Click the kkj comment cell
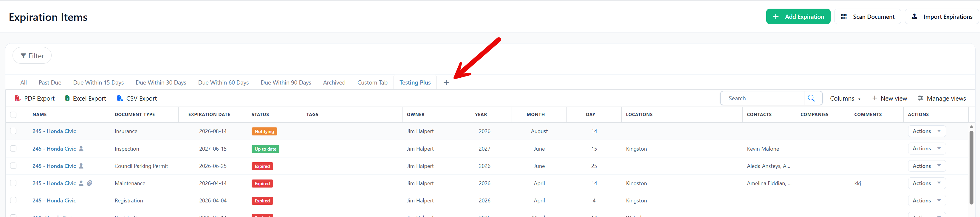 tap(857, 183)
